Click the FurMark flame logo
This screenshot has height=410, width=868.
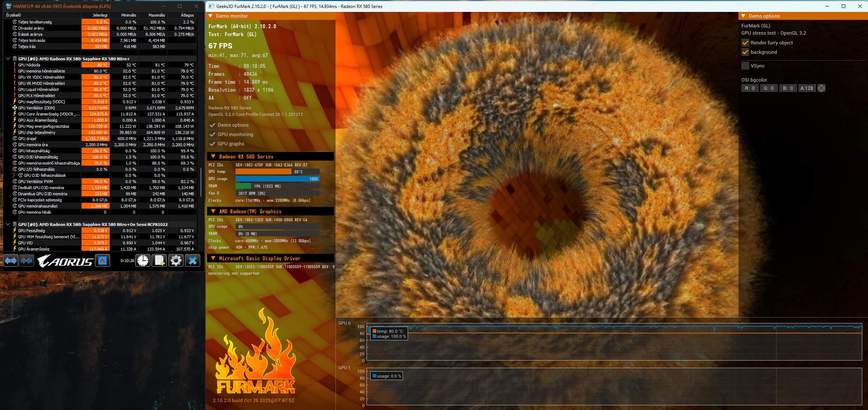(255, 351)
